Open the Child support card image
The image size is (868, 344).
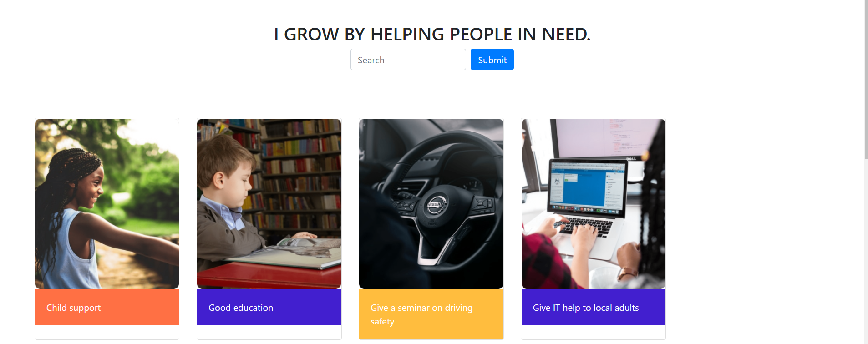[x=107, y=204]
